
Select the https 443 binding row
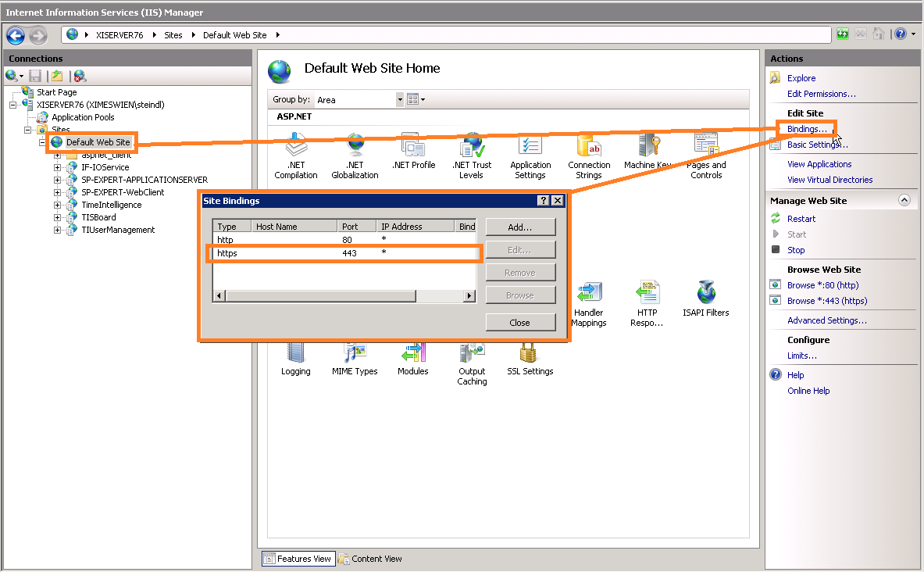(344, 253)
